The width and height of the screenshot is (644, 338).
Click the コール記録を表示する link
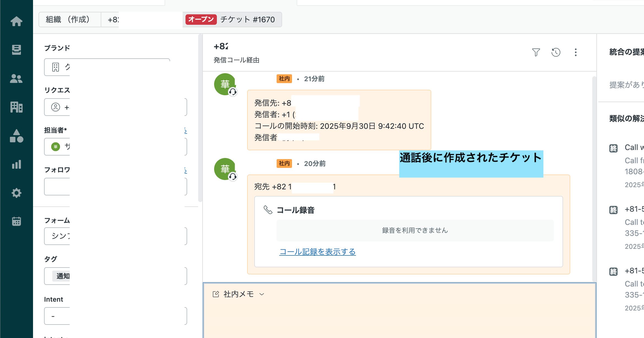click(x=317, y=252)
